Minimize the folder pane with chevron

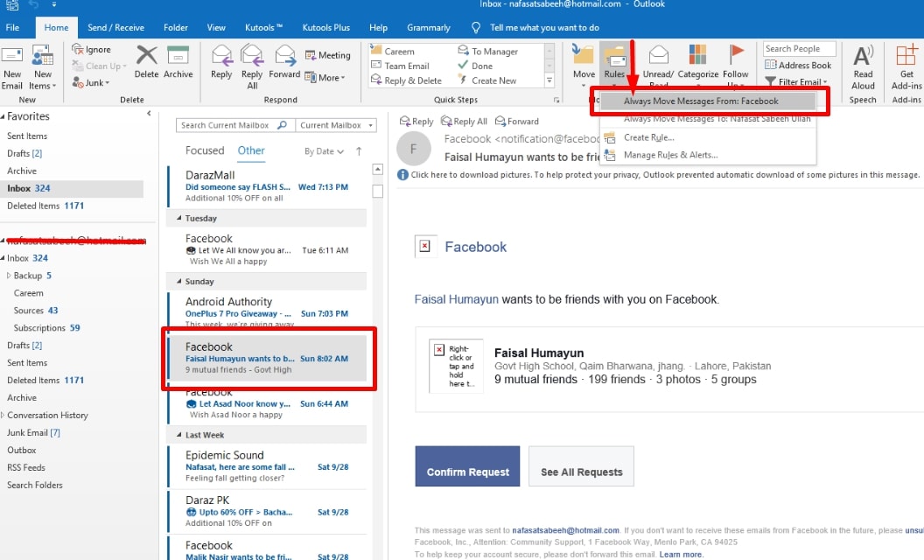tap(149, 113)
